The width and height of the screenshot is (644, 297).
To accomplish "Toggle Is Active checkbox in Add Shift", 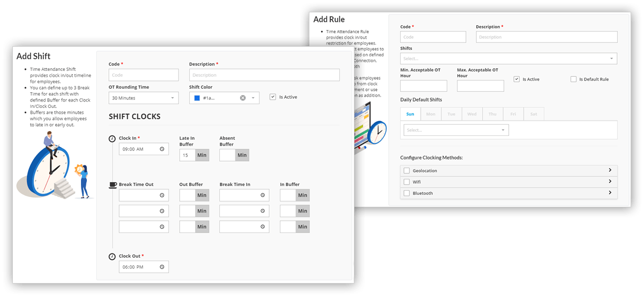I will 272,97.
